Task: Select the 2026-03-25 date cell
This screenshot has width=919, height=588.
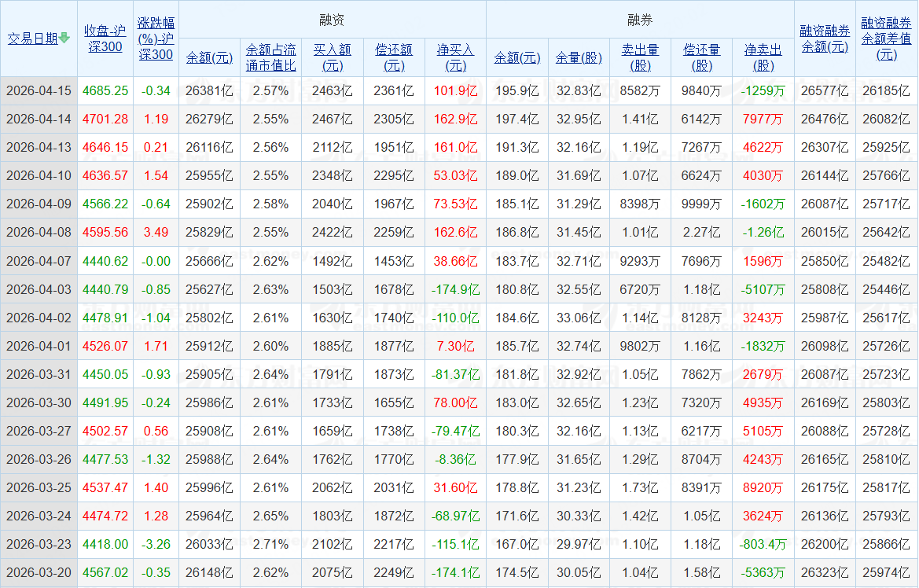Action: point(39,487)
